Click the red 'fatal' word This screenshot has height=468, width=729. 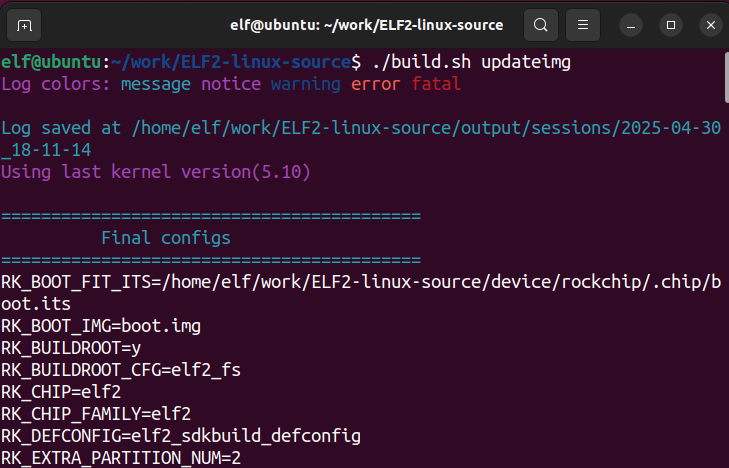pos(436,84)
